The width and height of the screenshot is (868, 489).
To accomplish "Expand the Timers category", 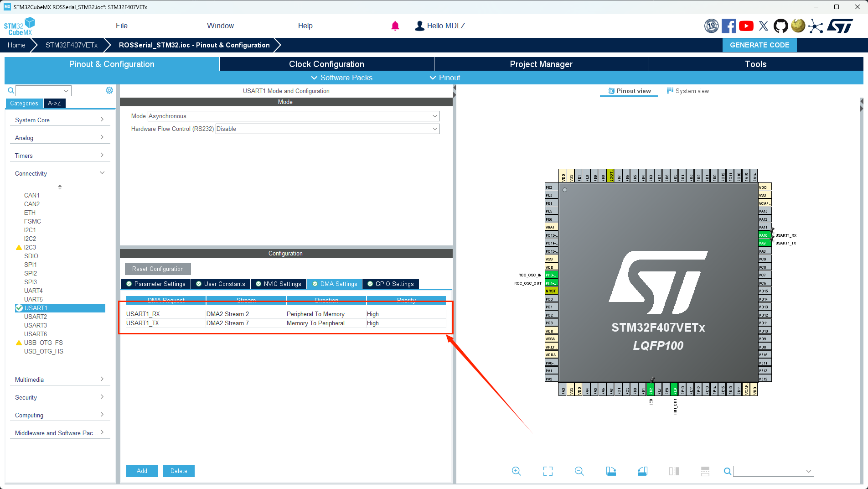I will [60, 156].
